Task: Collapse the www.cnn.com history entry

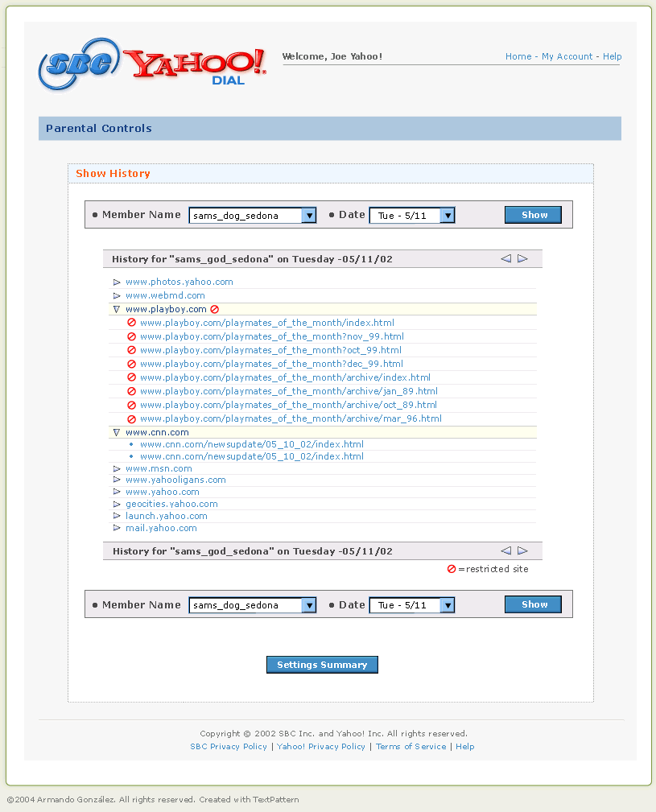Action: pyautogui.click(x=117, y=431)
